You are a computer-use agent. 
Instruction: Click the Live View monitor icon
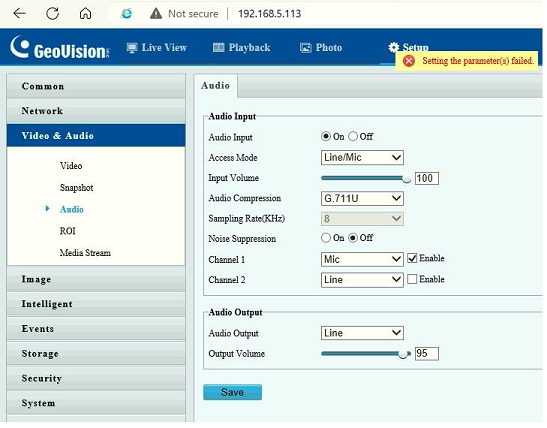click(x=132, y=48)
